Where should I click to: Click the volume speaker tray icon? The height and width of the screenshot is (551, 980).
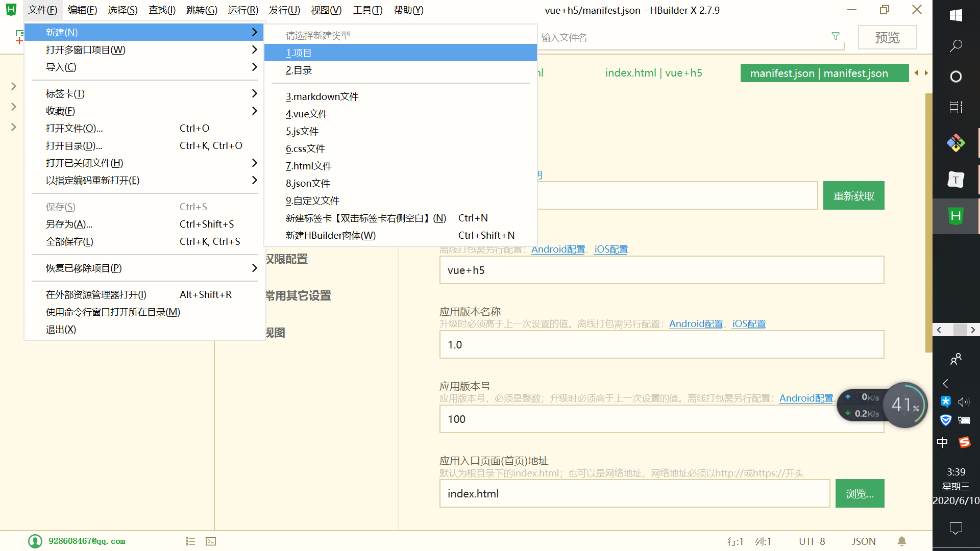pos(964,402)
